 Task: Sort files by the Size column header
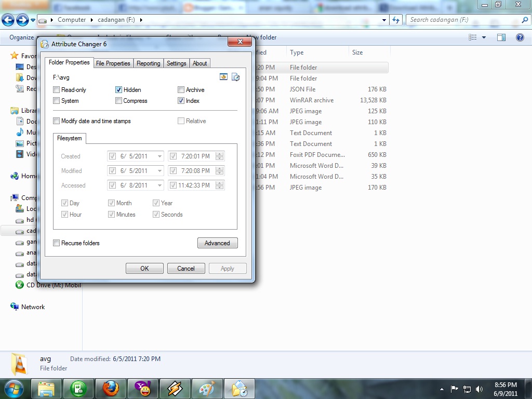coord(369,52)
